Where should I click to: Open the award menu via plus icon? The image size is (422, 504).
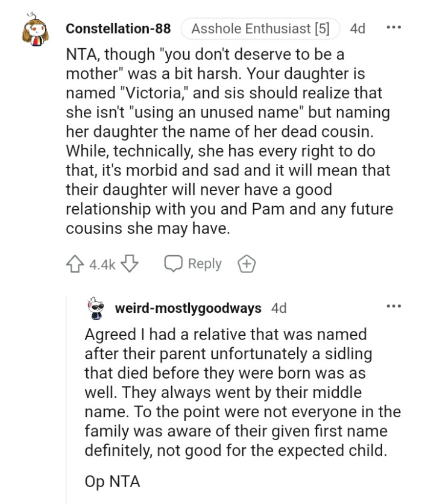tap(246, 263)
